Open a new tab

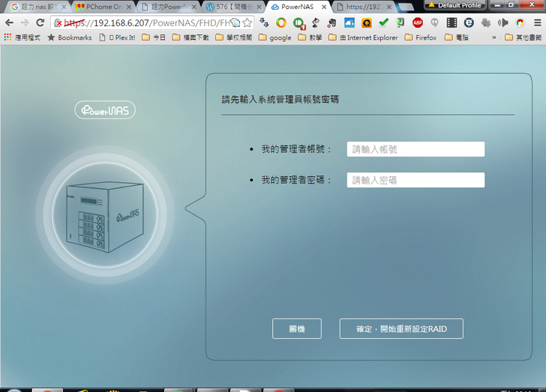coord(405,7)
